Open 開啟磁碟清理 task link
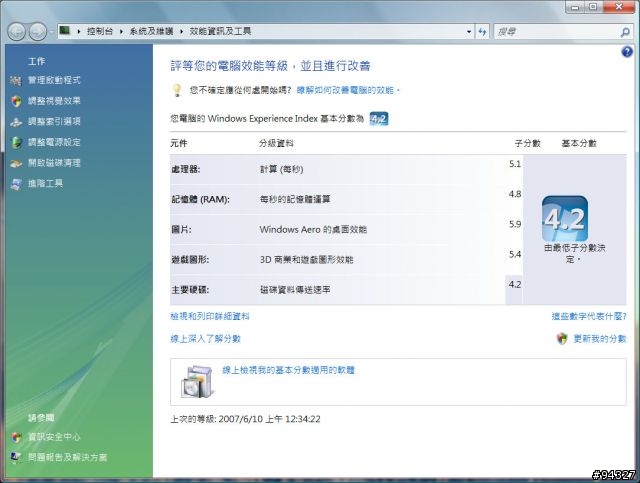640x483 pixels. tap(54, 163)
